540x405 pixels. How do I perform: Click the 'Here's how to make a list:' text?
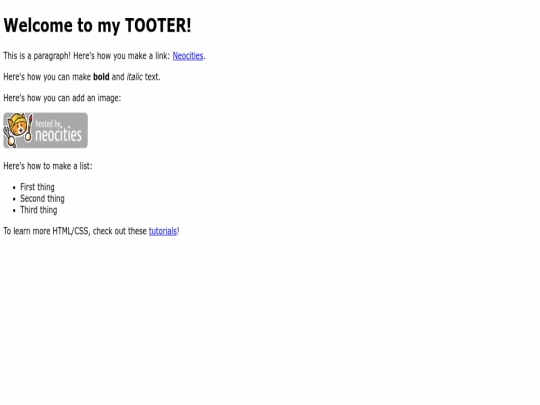(x=48, y=166)
